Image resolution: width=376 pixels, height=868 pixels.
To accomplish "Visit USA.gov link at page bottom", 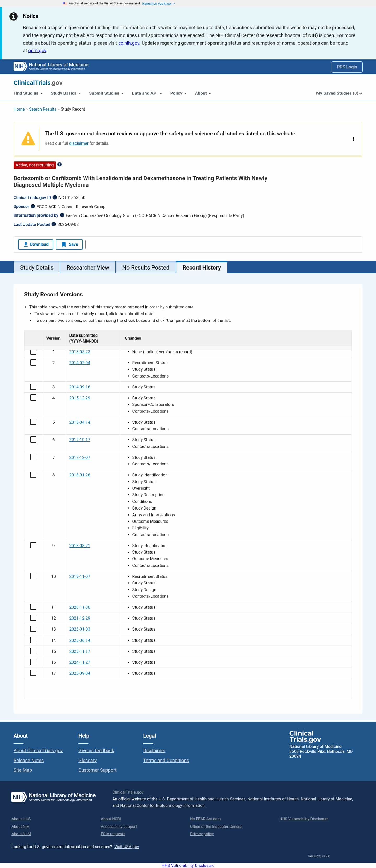I will pos(126,846).
